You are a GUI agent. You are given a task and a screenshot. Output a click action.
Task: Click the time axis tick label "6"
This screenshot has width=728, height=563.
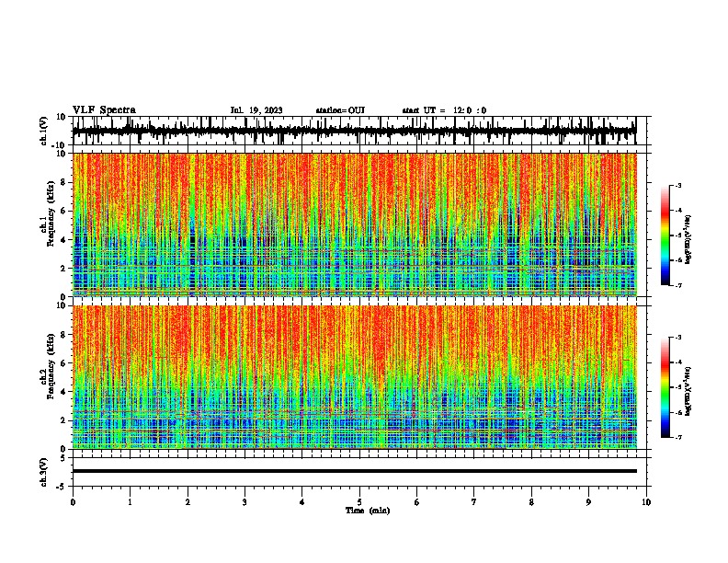coord(417,502)
